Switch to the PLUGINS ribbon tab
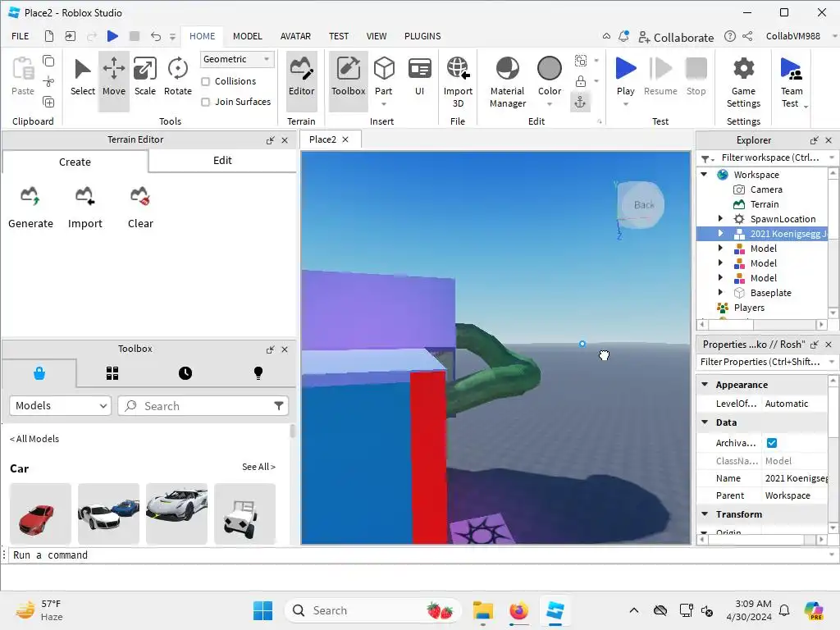Screen dimensions: 840x630 click(422, 36)
